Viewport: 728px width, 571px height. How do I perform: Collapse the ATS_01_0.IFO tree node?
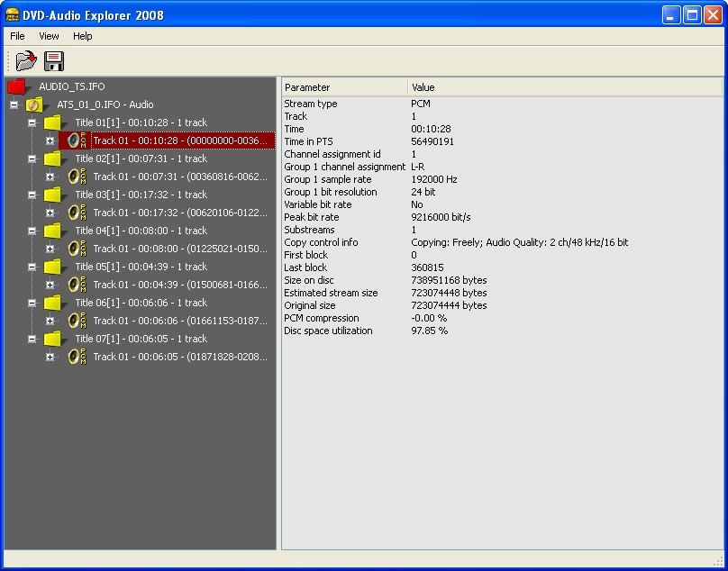pos(14,105)
